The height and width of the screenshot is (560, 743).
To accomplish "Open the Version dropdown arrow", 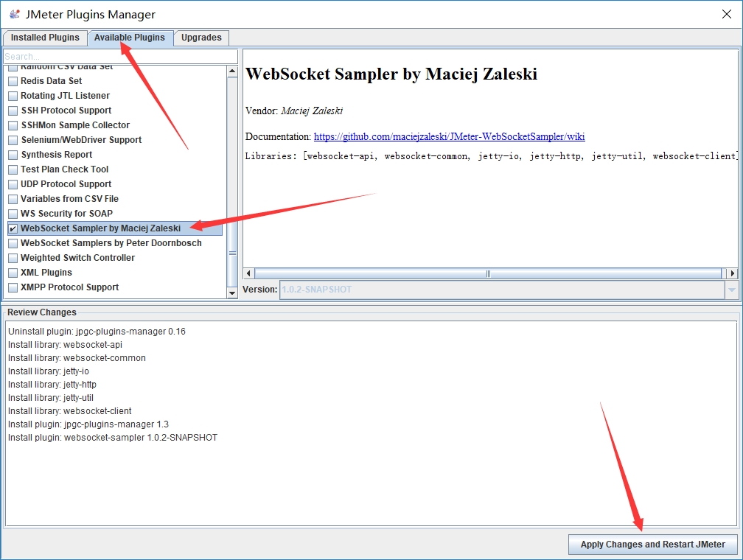I will (732, 290).
